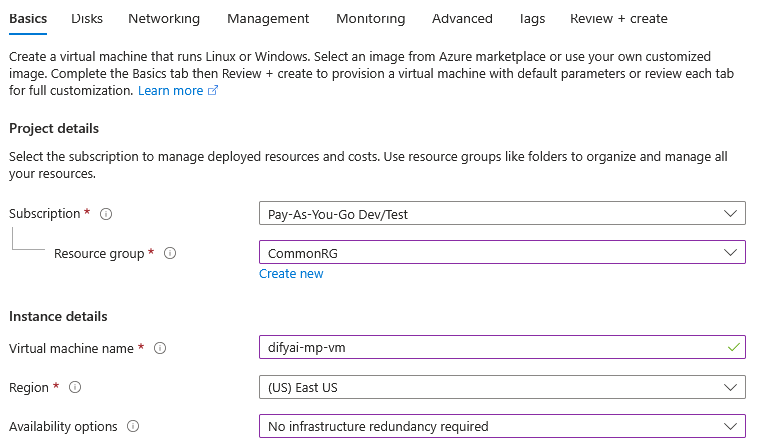
Task: Switch to the Disks tab
Action: [x=87, y=19]
